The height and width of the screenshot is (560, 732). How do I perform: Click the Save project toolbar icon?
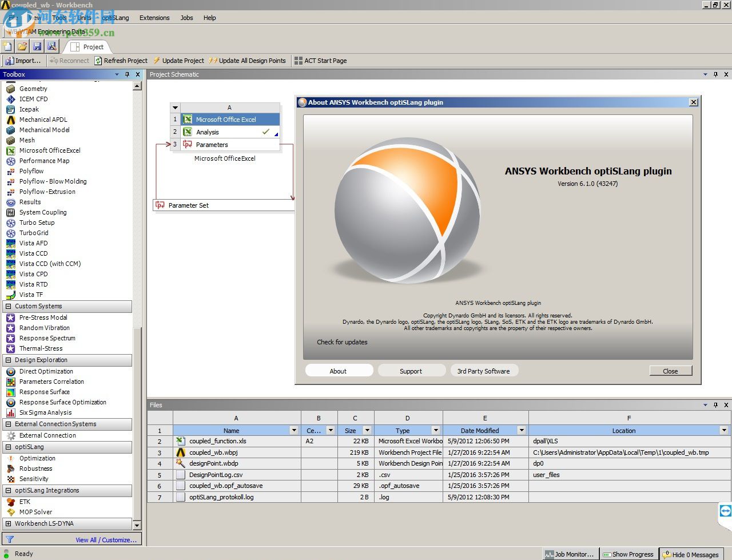[x=37, y=46]
